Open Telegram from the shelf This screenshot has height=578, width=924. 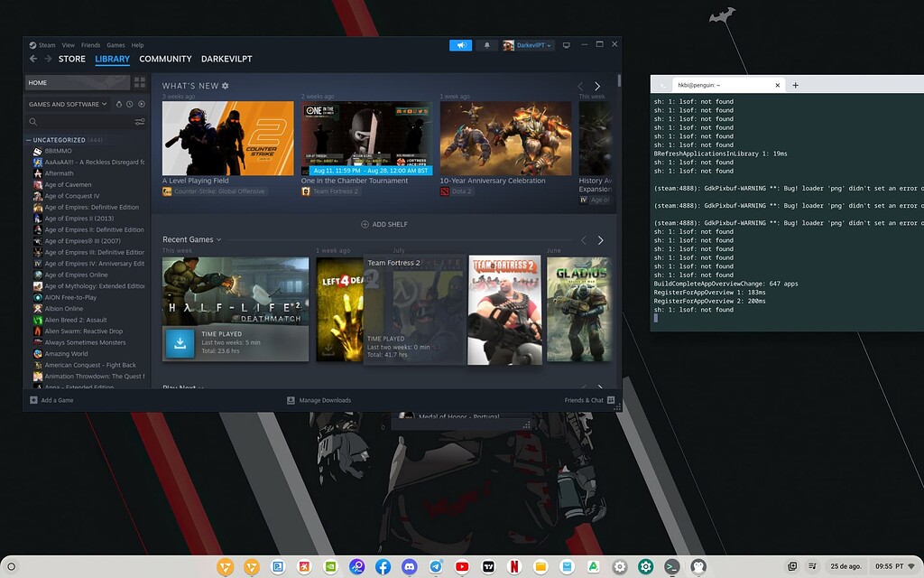point(436,567)
